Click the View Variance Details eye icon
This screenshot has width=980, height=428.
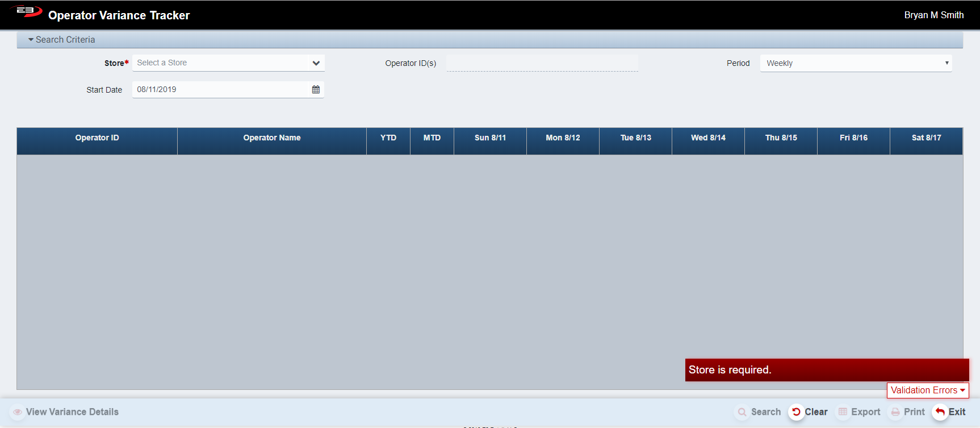pos(18,412)
